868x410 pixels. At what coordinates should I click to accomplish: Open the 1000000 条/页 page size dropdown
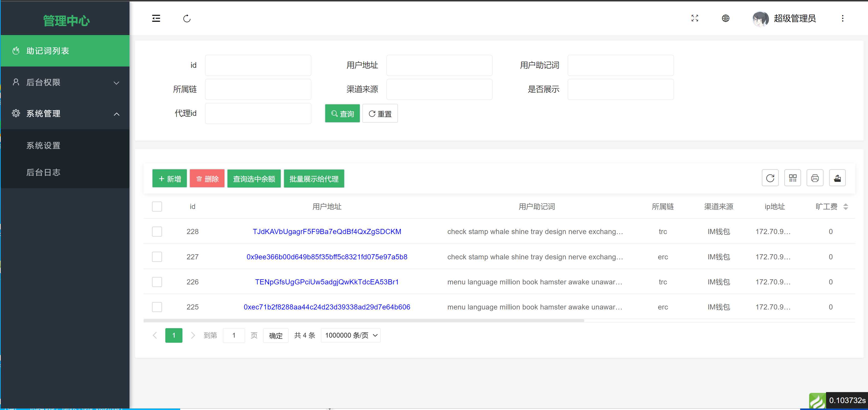[x=350, y=335]
